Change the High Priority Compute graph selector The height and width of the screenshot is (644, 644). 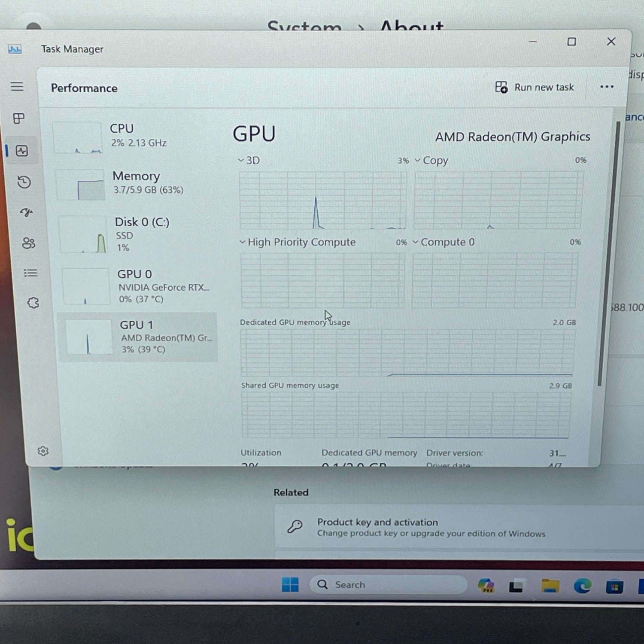pos(298,242)
